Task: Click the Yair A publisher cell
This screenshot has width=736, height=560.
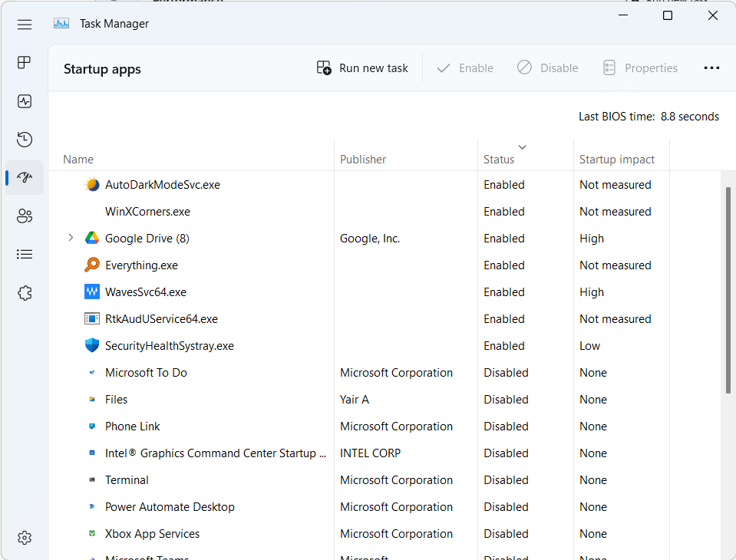Action: tap(355, 400)
